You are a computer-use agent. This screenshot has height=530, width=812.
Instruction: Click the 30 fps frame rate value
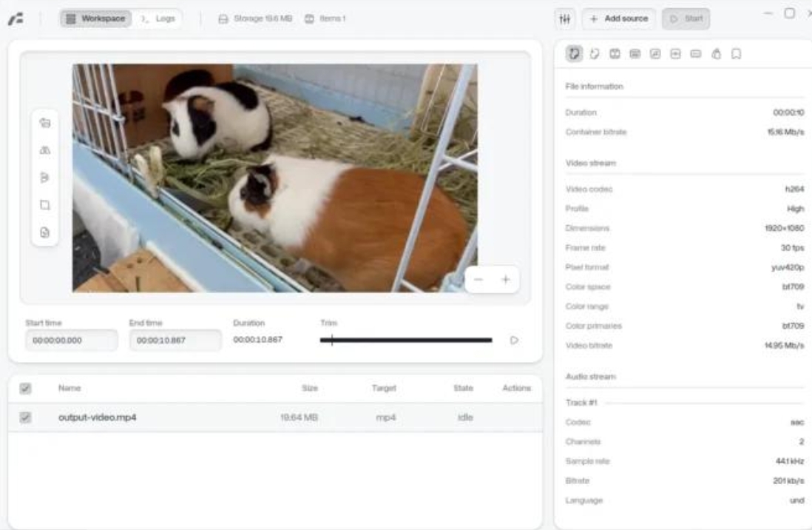pos(793,247)
